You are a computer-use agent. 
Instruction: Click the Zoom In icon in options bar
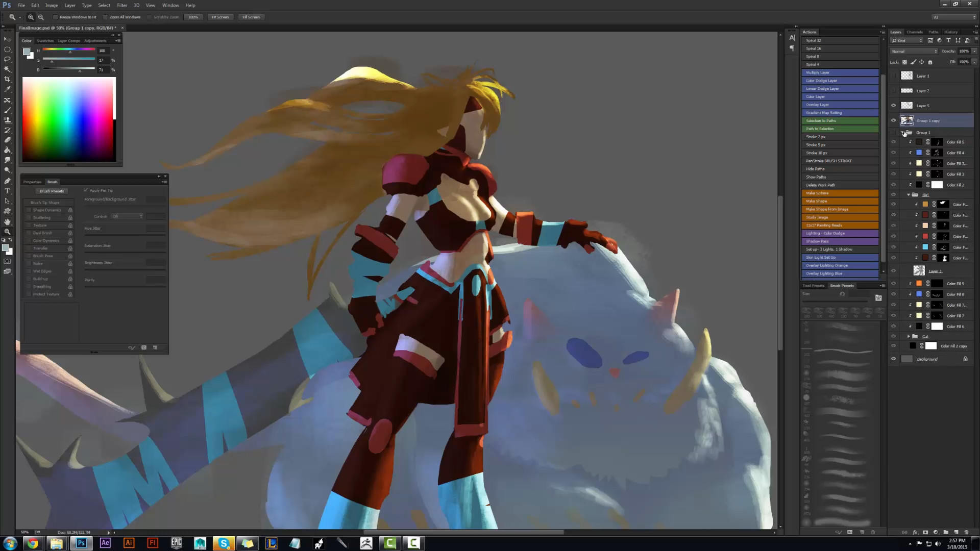click(x=31, y=17)
